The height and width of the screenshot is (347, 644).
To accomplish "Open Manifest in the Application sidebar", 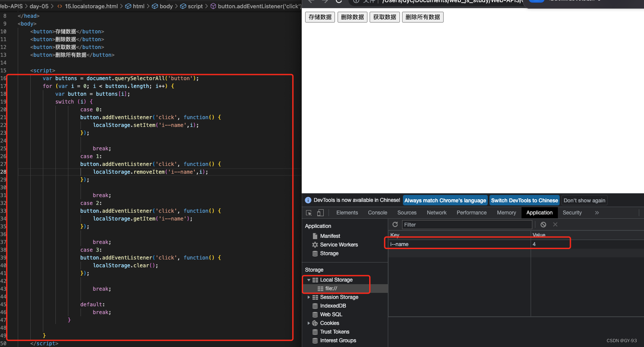I will (330, 236).
